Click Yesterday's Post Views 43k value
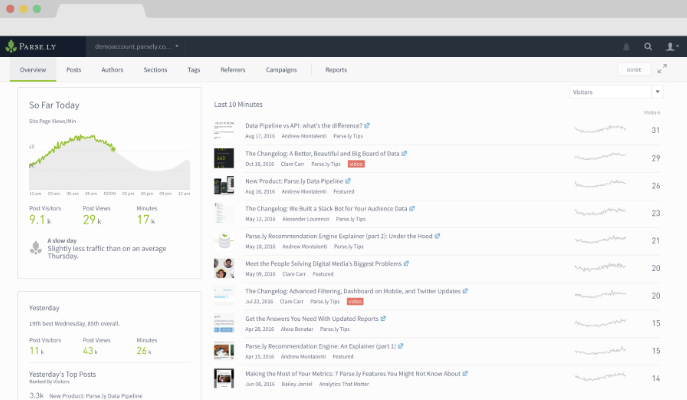687x400 pixels. [x=90, y=351]
